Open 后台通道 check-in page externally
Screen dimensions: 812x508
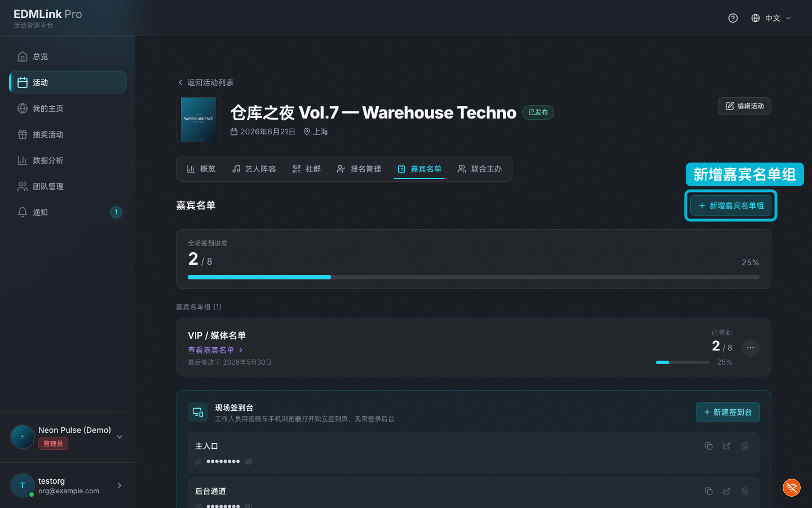(727, 491)
